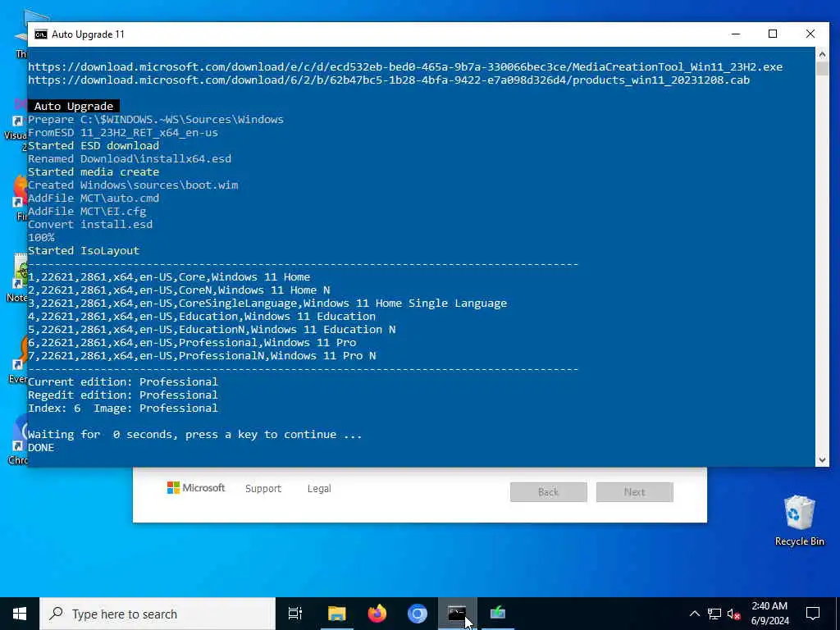Click the 'Windows 11 Home Single Language' row

coord(267,304)
